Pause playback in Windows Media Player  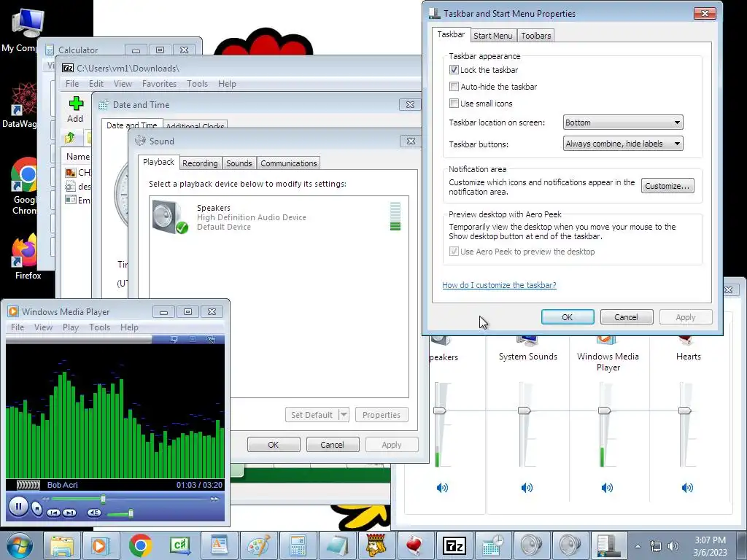coord(18,506)
